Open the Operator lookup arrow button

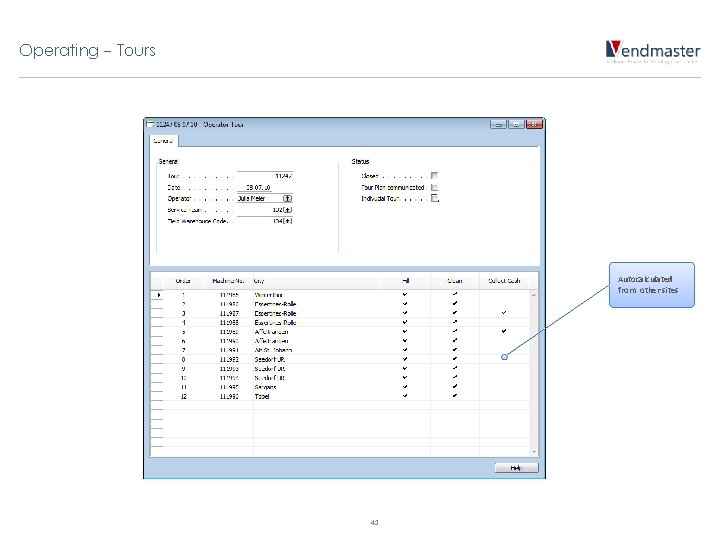pos(287,198)
